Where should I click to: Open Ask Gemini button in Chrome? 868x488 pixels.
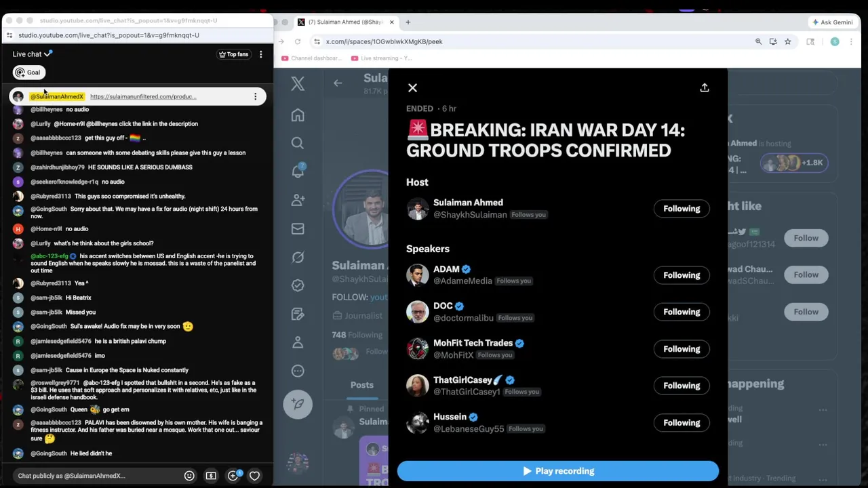click(833, 22)
